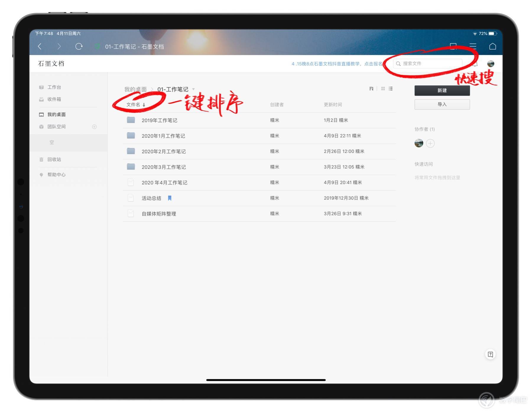Screen dimensions: 532x413
Task: Add a collaborator with the plus circle
Action: [430, 143]
